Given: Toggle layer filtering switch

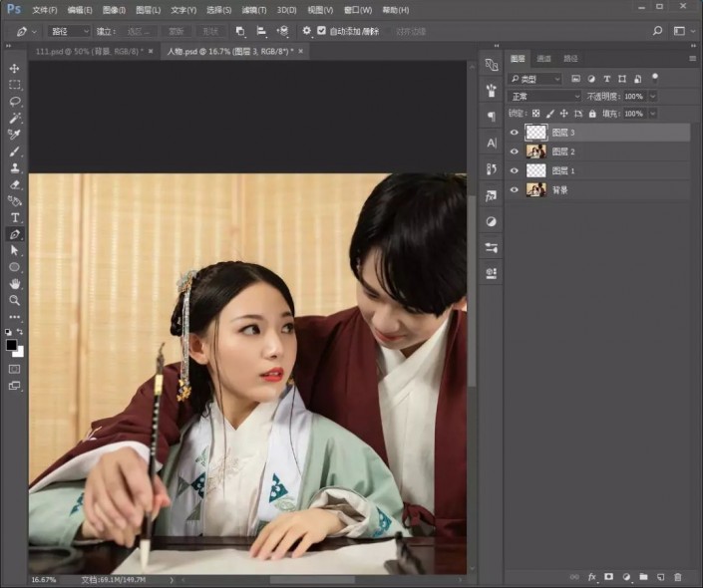Looking at the screenshot, I should point(655,78).
